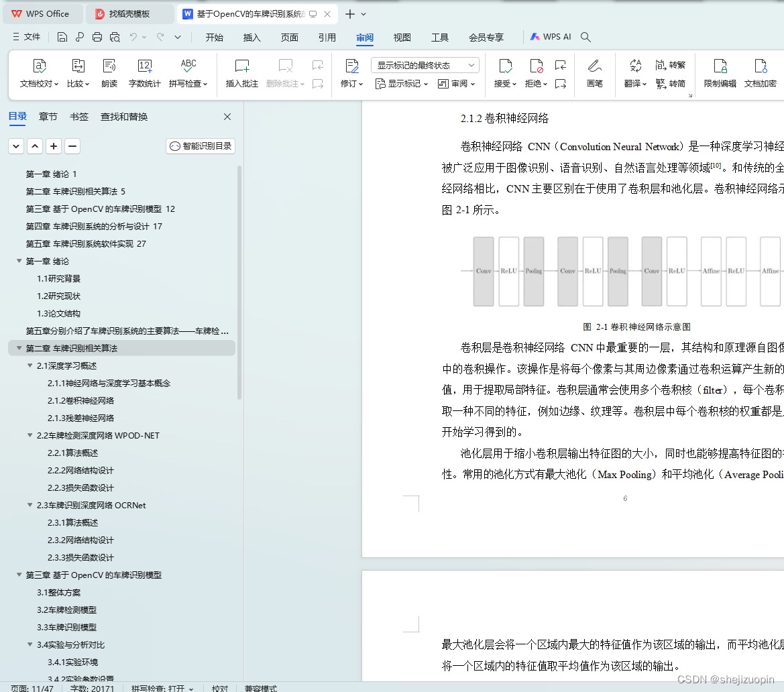The width and height of the screenshot is (784, 692).
Task: Click the 修订 track changes icon
Action: tap(352, 66)
